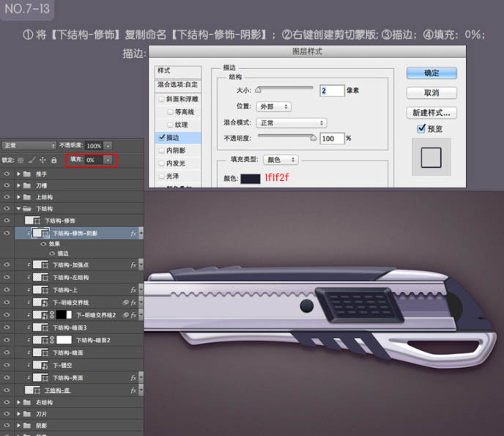The height and width of the screenshot is (436, 504).
Task: Click the fx icon on 下结构-加强点 layer
Action: (x=134, y=265)
